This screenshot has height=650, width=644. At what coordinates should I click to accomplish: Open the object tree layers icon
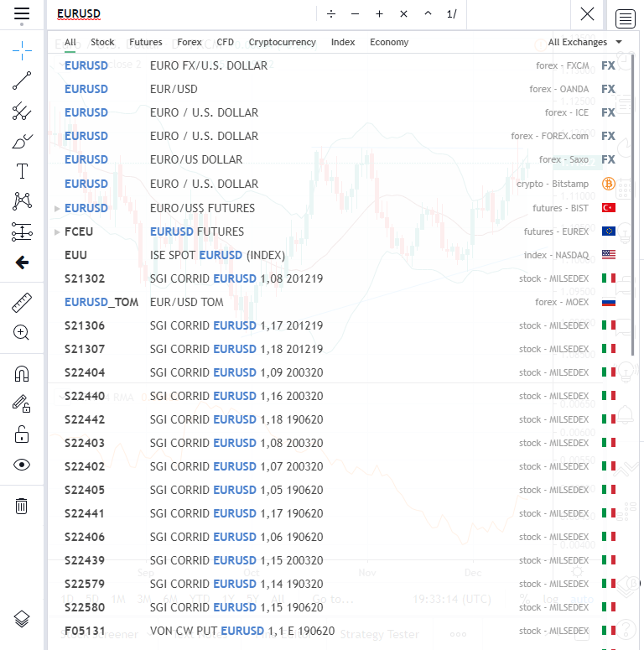point(22,619)
